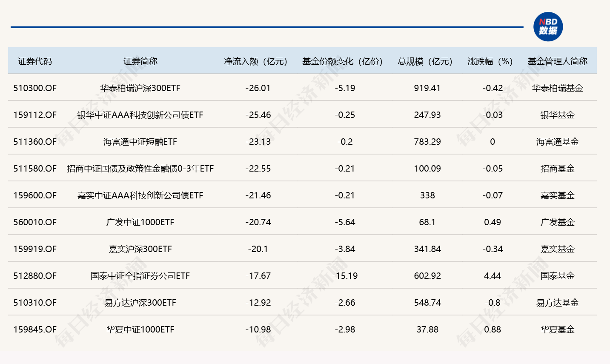The width and height of the screenshot is (610, 364).
Task: Click 国泰中证全指证券公司ETF name cell
Action: click(140, 276)
